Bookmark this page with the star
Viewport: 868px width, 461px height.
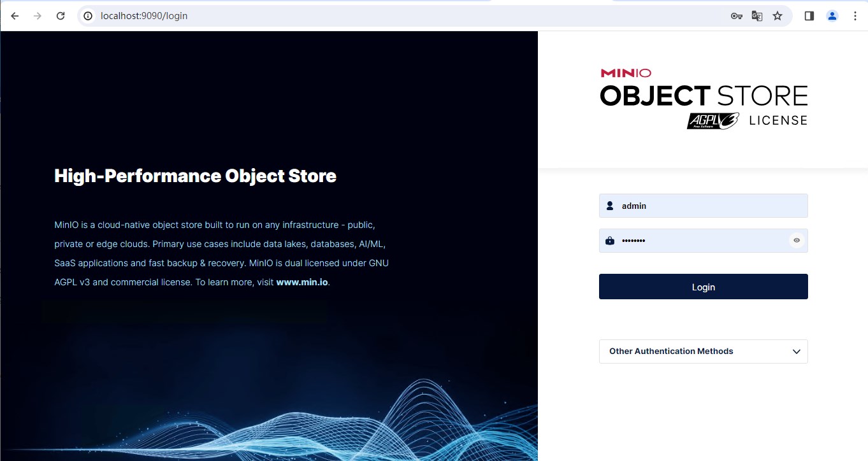778,16
